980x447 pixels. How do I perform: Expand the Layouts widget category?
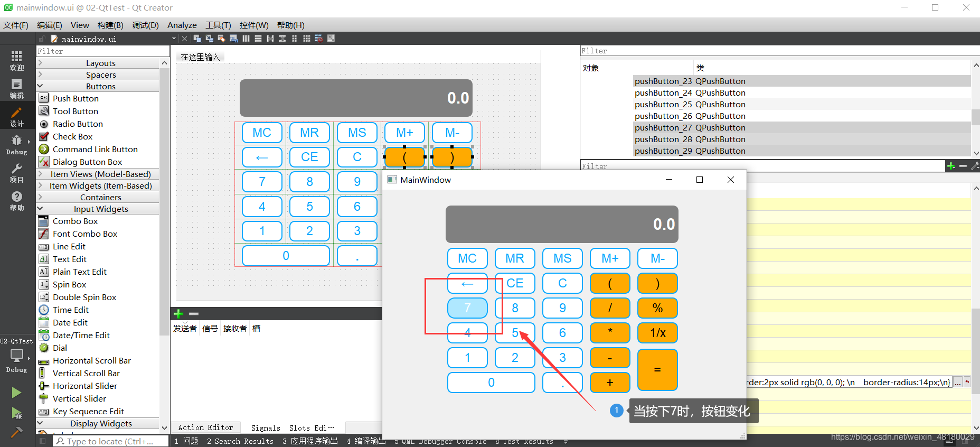click(98, 63)
